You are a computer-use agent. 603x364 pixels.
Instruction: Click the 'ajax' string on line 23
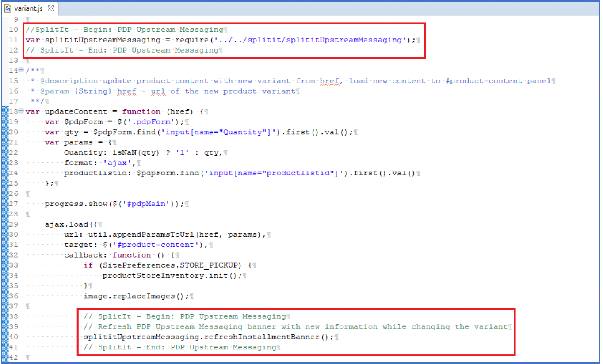pos(117,163)
